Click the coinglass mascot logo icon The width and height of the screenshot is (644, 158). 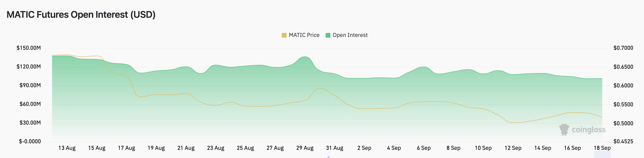point(564,129)
